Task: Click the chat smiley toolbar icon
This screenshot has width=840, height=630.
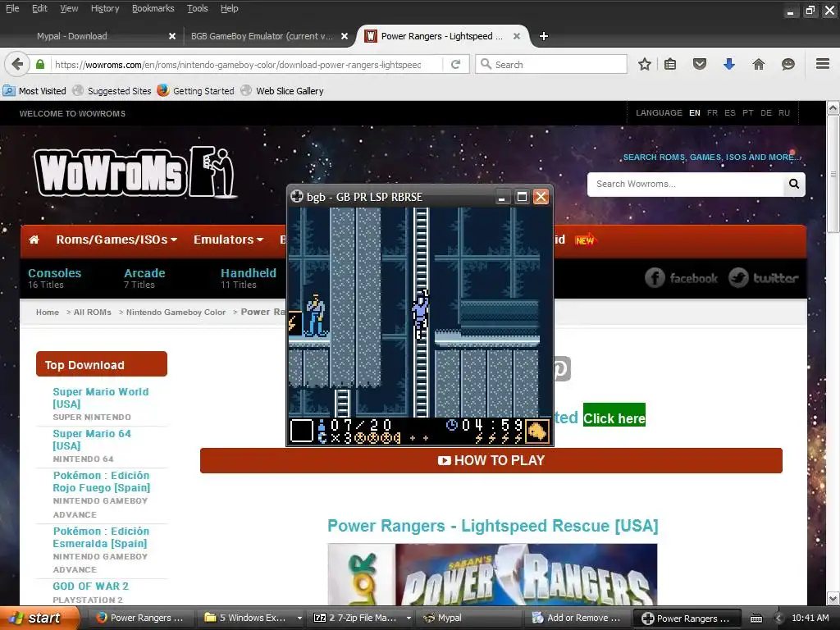Action: [788, 64]
